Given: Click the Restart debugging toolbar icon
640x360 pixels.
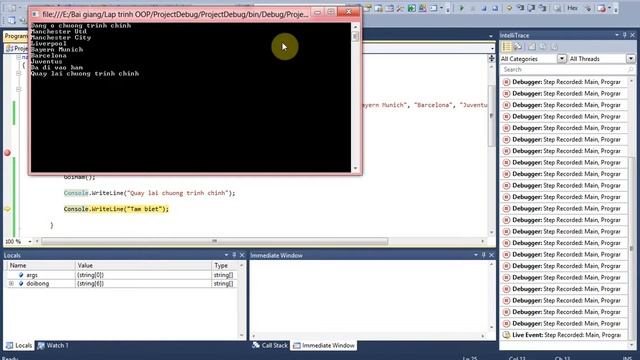Looking at the screenshot, I should (495, 8).
